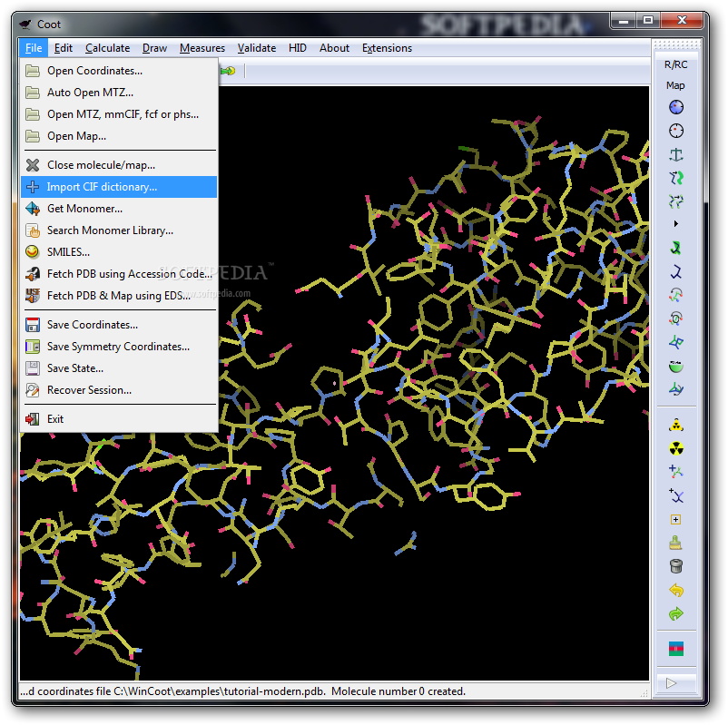Click the Rotate Translate Zone icon
Viewport: 728px width, 725px height.
pos(676,201)
